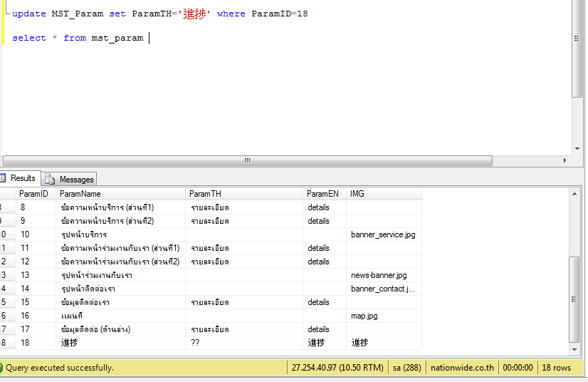Viewport: 588px width, 382px height.
Task: Click the 'sa (288)' login status
Action: [x=407, y=368]
